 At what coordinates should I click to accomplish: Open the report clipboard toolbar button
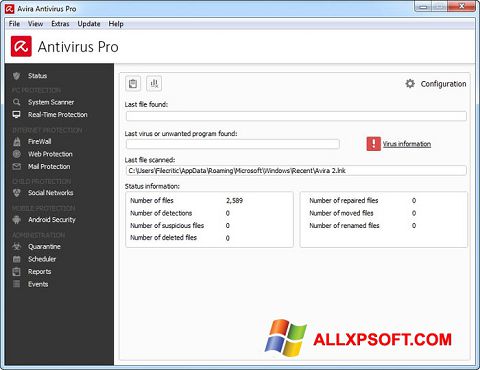coord(133,83)
